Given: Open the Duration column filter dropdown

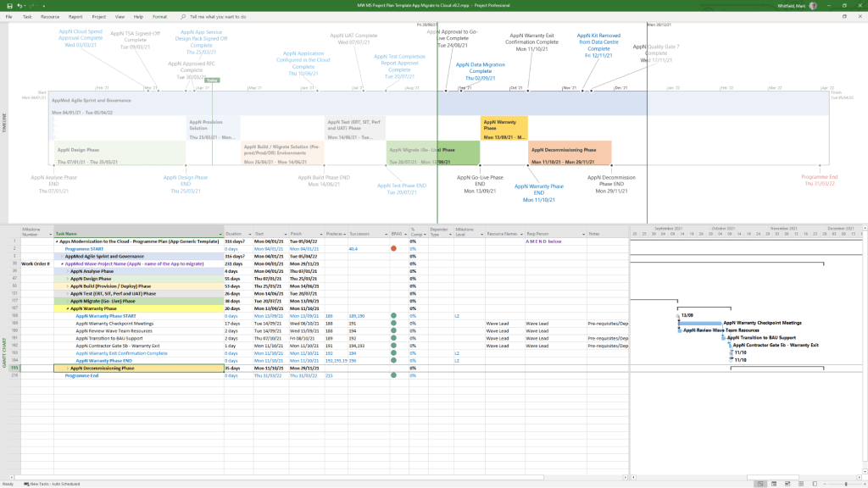Looking at the screenshot, I should (x=248, y=234).
